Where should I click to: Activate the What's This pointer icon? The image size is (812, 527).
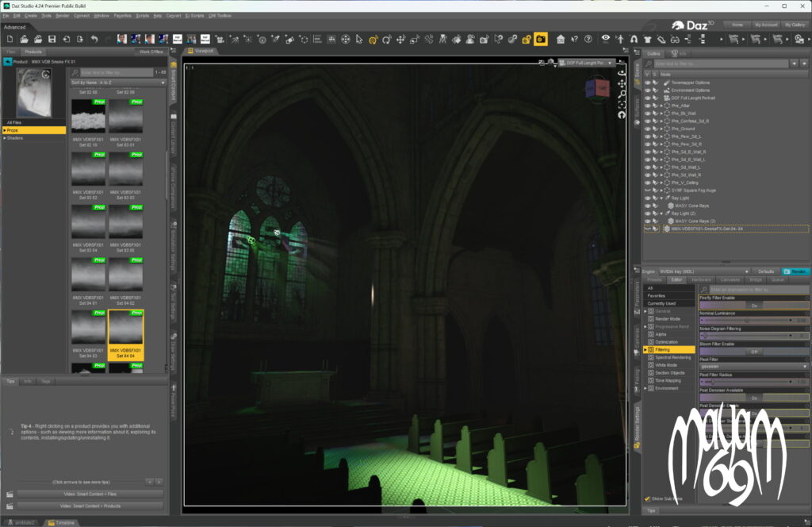(574, 40)
